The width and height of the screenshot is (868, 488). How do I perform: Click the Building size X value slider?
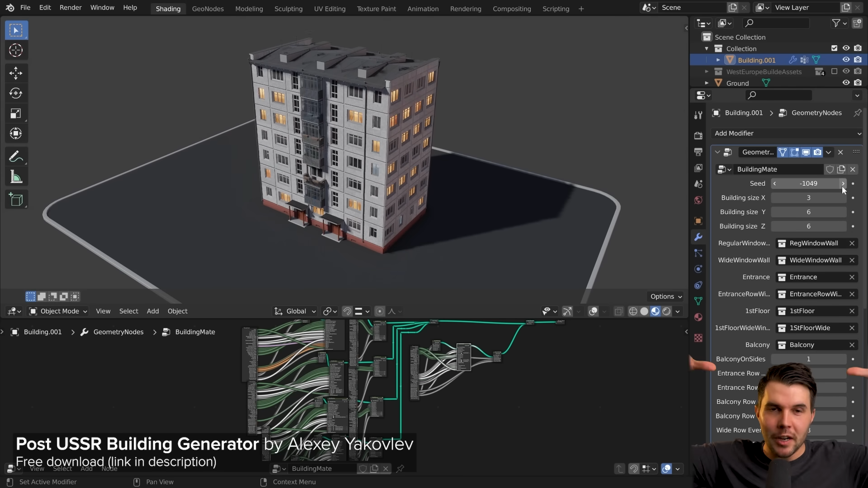click(x=808, y=197)
